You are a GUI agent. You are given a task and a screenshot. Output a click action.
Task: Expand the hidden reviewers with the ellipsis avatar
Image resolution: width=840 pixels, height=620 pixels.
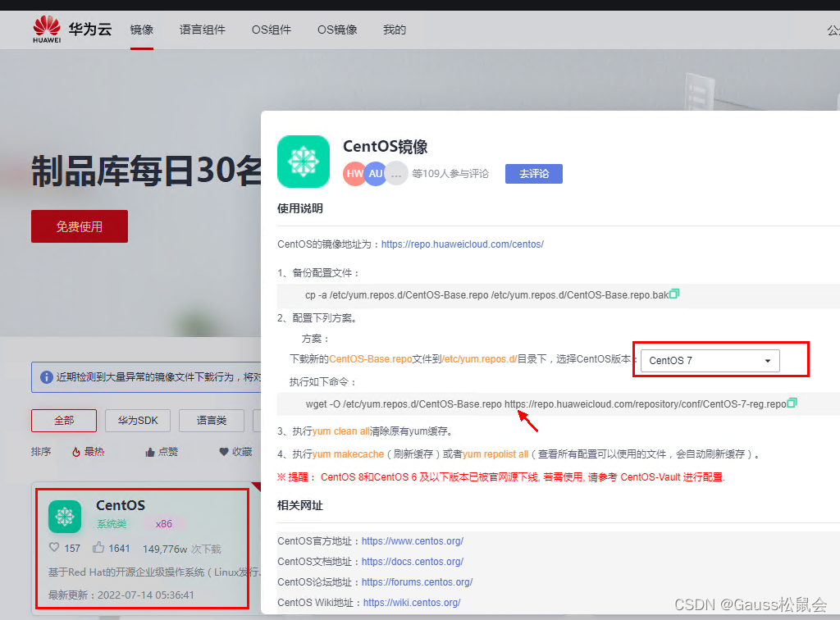(x=395, y=173)
